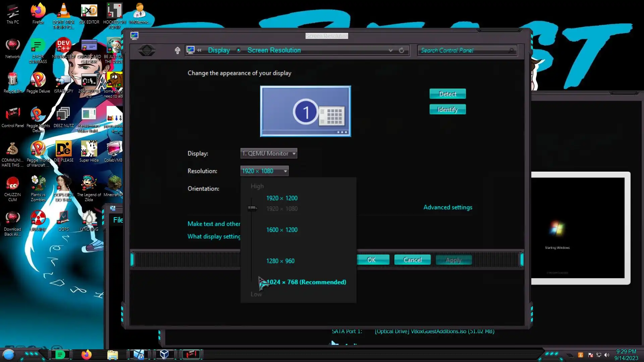Expand address bar history dropdown arrow

pyautogui.click(x=390, y=50)
